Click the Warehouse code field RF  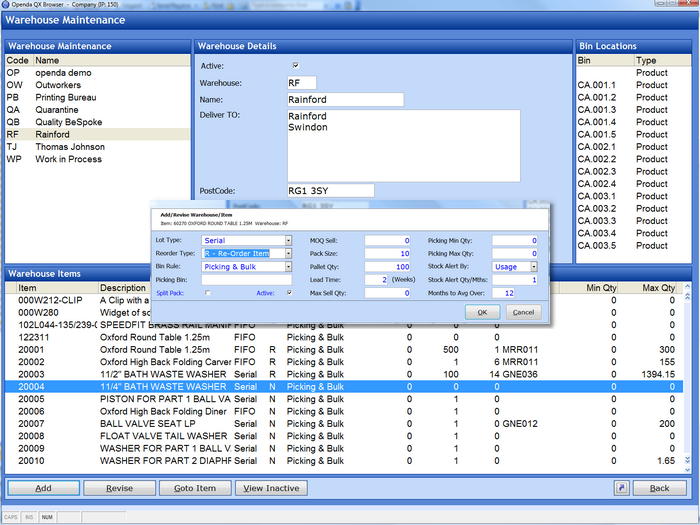[302, 83]
